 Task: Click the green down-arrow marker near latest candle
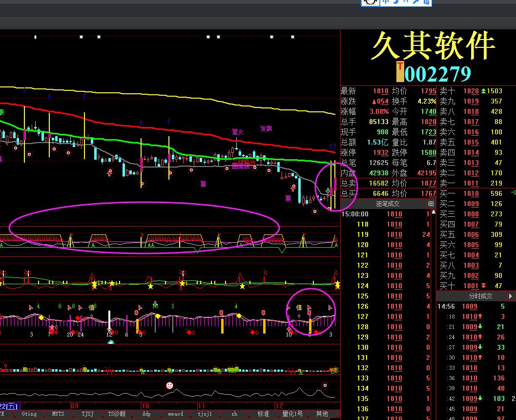point(328,191)
